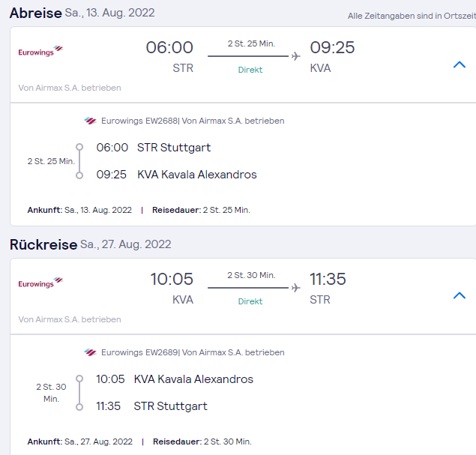476x455 pixels.
Task: Click the return arrival time 11:35 header
Action: click(328, 280)
